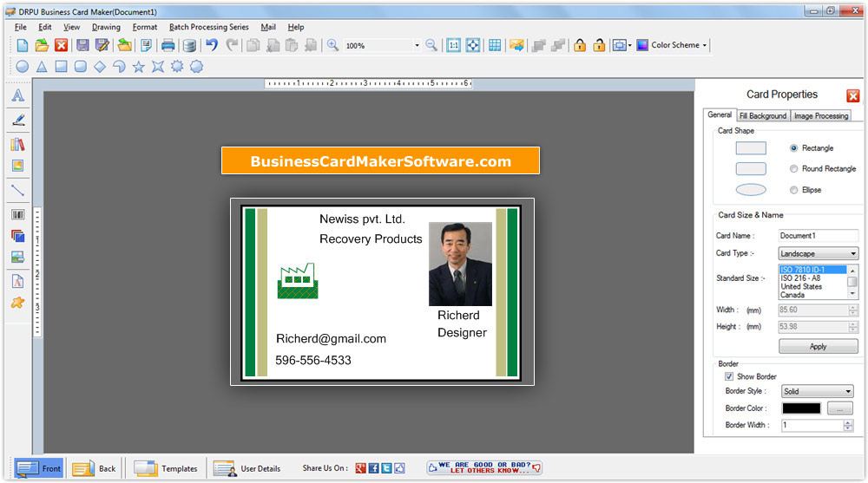Select the Ellipse card shape

click(x=794, y=190)
